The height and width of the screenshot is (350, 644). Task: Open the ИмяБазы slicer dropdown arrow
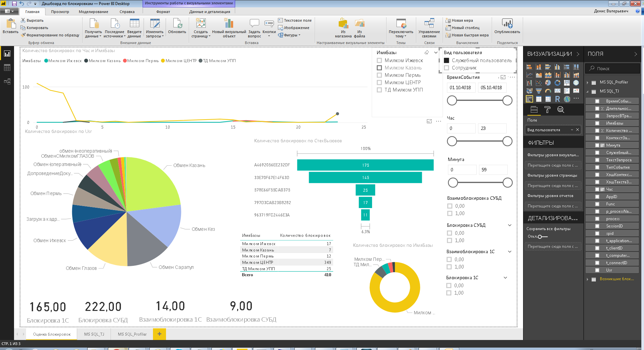tap(436, 52)
